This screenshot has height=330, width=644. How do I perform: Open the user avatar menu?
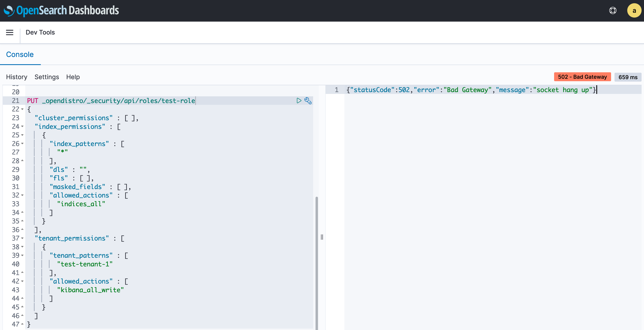pyautogui.click(x=634, y=11)
